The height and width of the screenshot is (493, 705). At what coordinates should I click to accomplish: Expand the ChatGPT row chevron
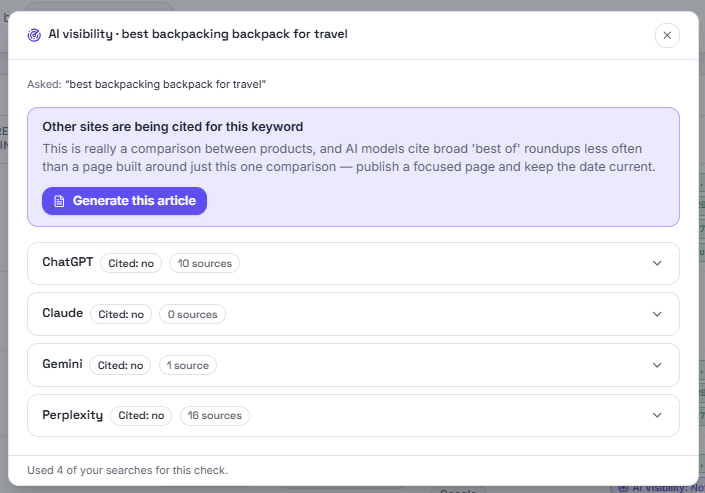[657, 263]
